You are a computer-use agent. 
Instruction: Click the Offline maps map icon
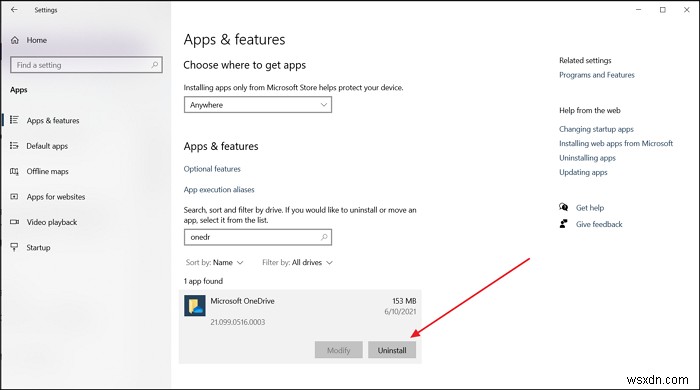point(14,171)
